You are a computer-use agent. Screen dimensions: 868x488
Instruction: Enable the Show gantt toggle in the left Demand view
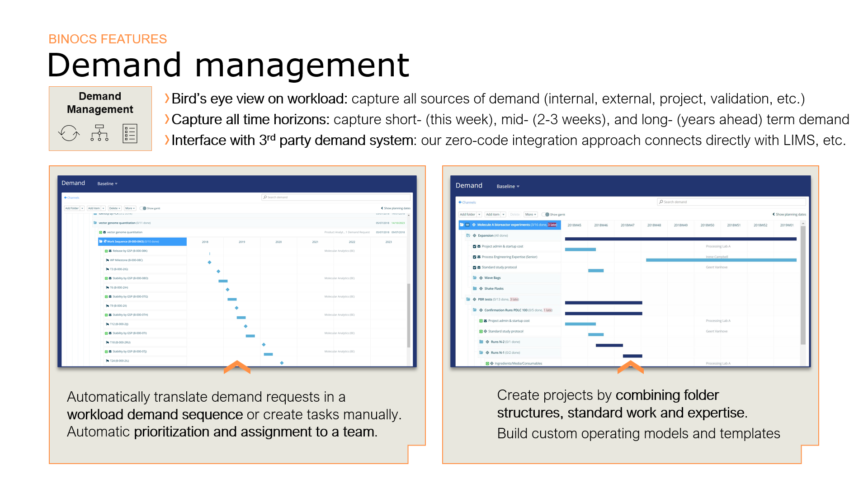coord(143,208)
